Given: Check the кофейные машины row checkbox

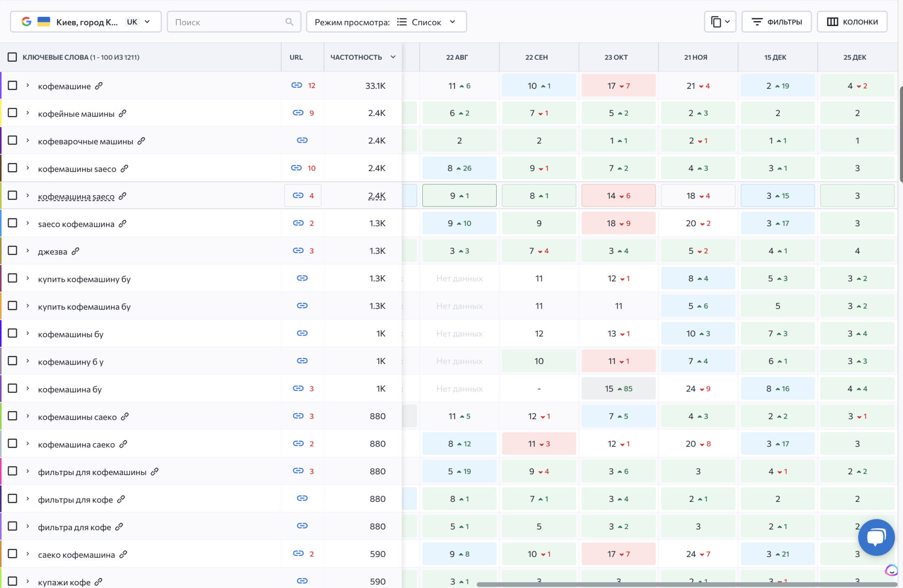Looking at the screenshot, I should (13, 113).
